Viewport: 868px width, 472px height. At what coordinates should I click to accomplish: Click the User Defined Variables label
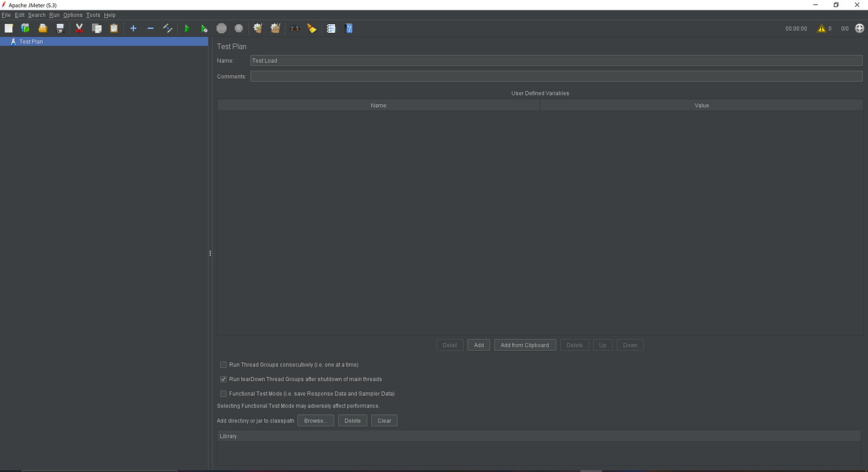(540, 93)
